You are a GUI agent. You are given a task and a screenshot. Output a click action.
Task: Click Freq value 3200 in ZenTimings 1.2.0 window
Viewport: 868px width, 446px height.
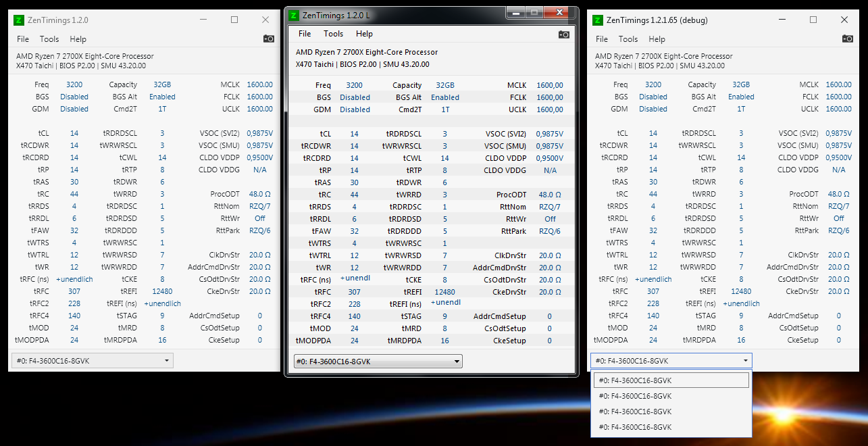[74, 84]
